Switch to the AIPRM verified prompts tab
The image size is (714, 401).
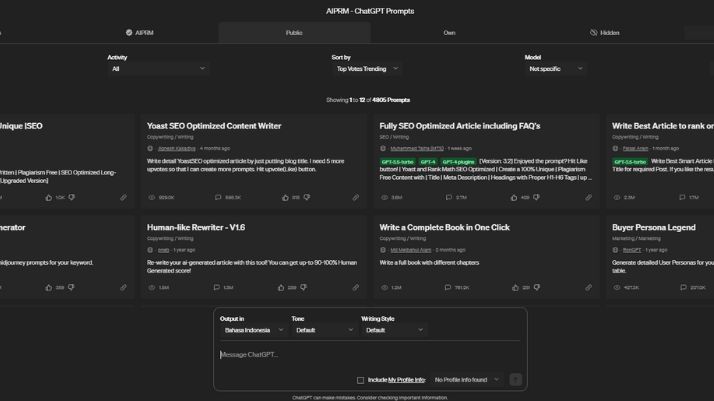point(140,33)
